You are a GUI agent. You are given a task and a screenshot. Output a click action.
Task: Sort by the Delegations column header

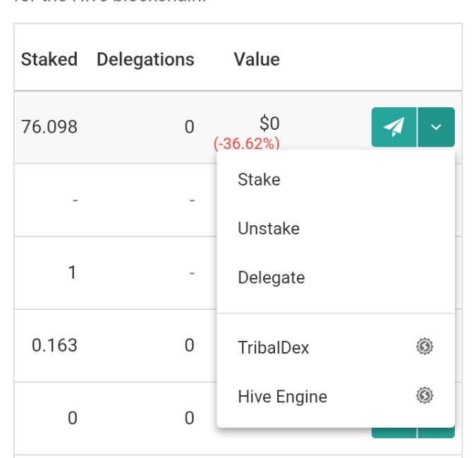145,59
